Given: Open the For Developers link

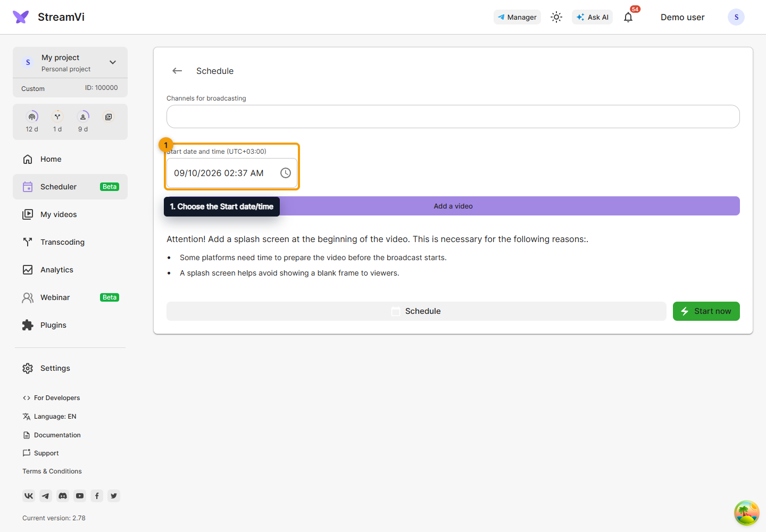Looking at the screenshot, I should pyautogui.click(x=51, y=398).
